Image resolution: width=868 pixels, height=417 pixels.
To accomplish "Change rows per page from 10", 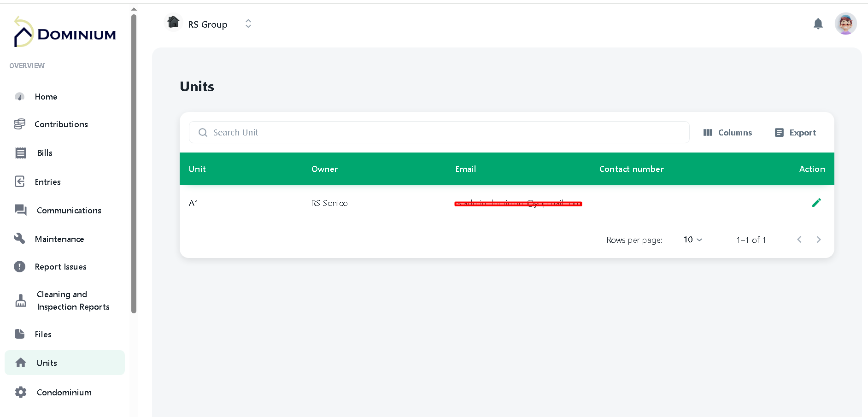I will 692,240.
